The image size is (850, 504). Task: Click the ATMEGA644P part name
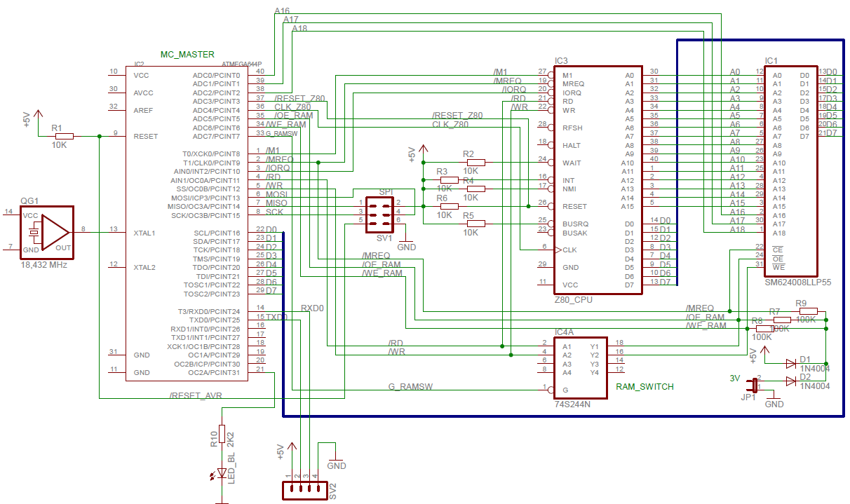(x=242, y=64)
